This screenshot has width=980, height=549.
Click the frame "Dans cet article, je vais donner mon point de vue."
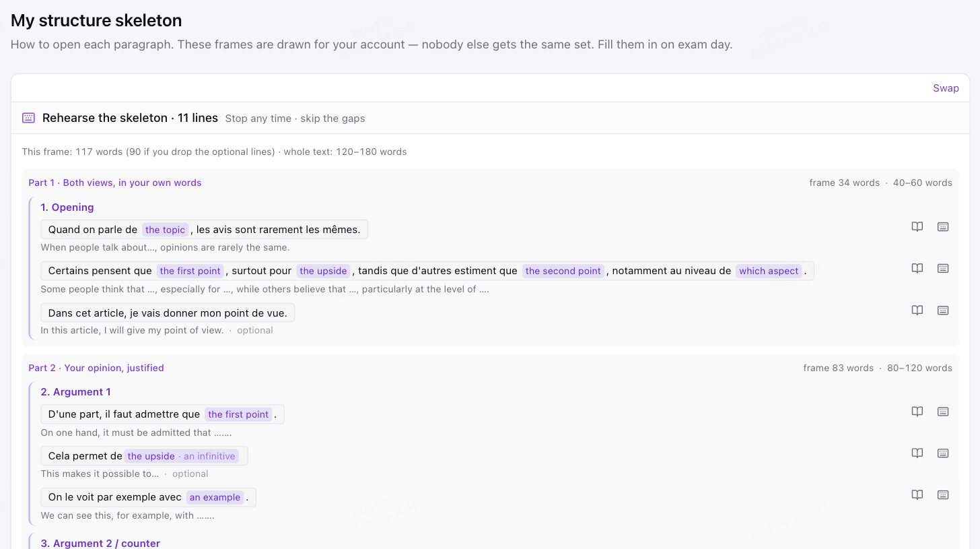[168, 313]
